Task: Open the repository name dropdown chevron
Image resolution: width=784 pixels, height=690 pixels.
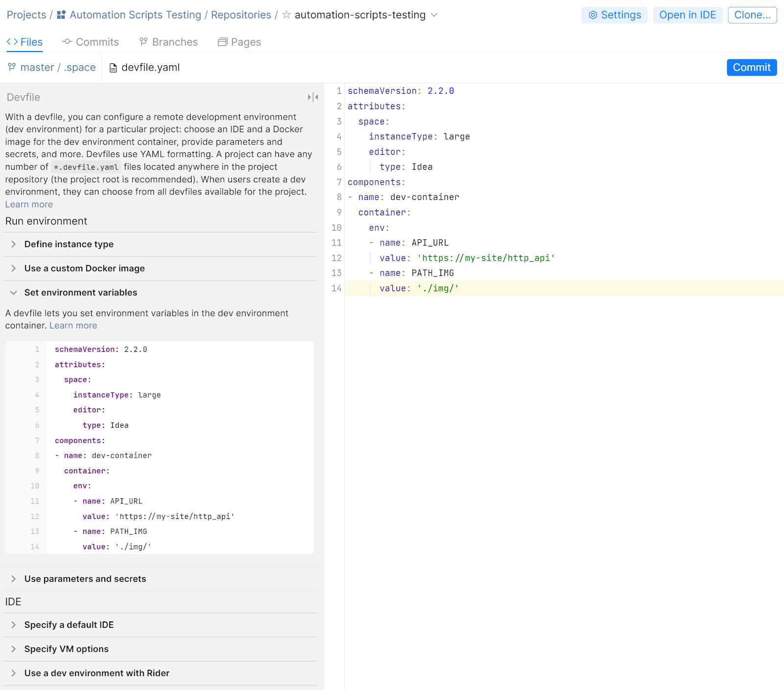Action: (434, 15)
